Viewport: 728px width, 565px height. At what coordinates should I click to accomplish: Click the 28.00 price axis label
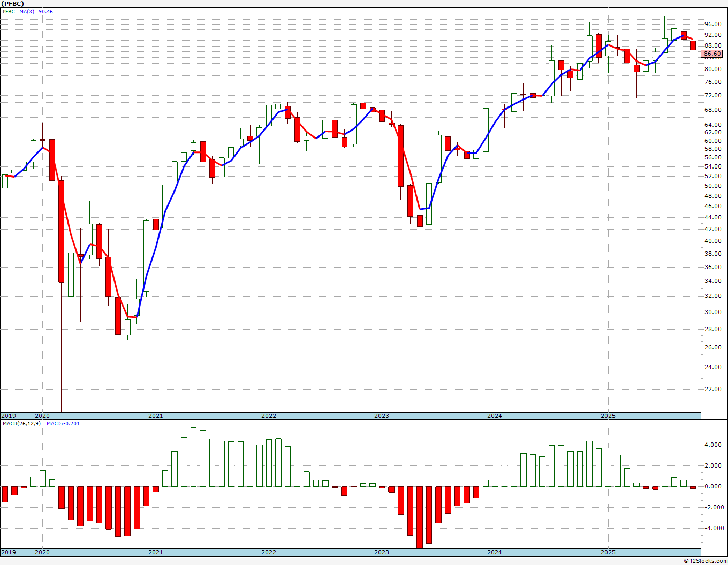tap(713, 329)
